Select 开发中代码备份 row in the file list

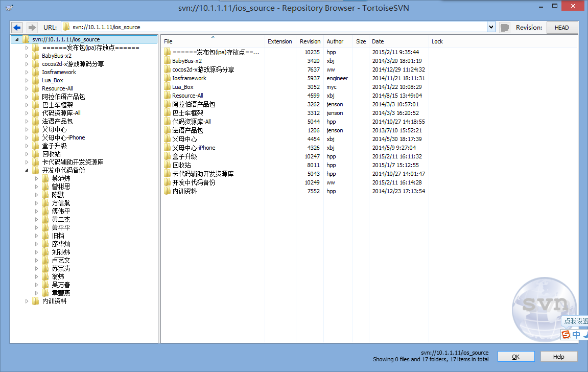(194, 182)
